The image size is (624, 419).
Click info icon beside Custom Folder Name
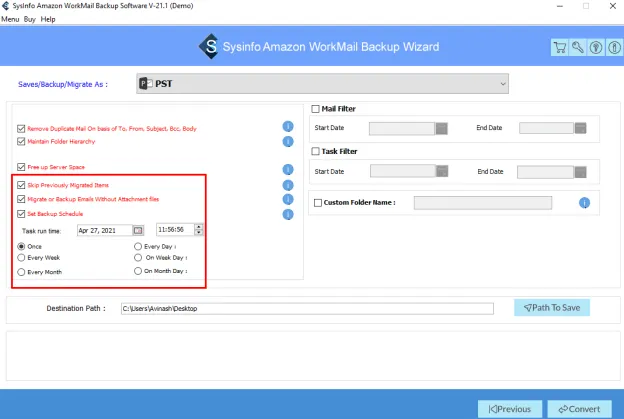click(584, 203)
